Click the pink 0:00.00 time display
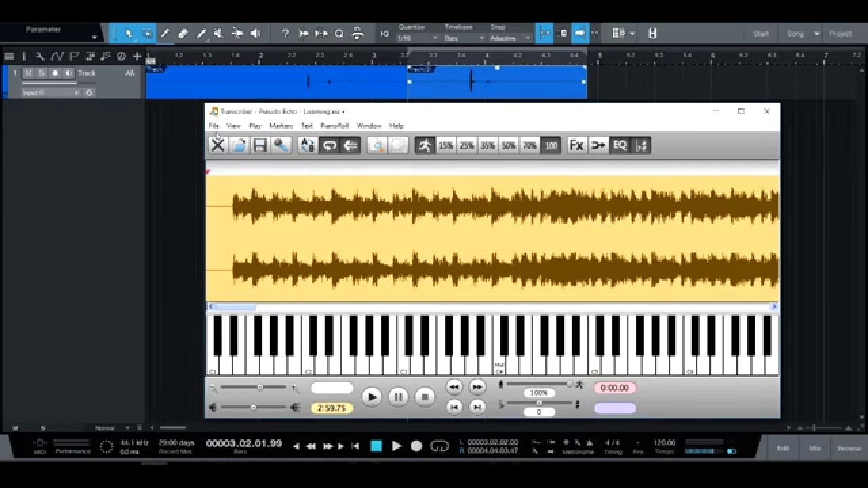This screenshot has width=868, height=488. coord(614,388)
